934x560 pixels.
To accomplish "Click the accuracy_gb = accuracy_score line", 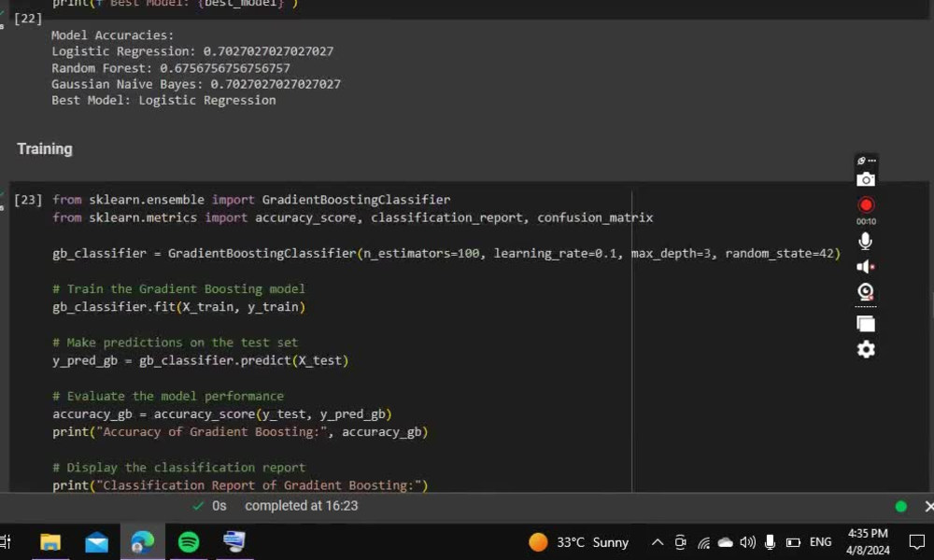I will click(222, 413).
